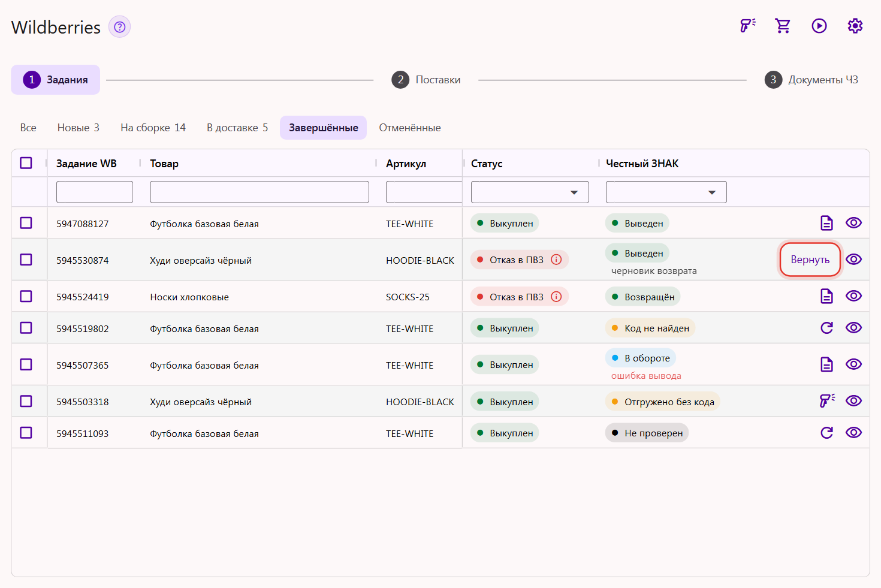Switch to the В доставке tab

point(237,128)
